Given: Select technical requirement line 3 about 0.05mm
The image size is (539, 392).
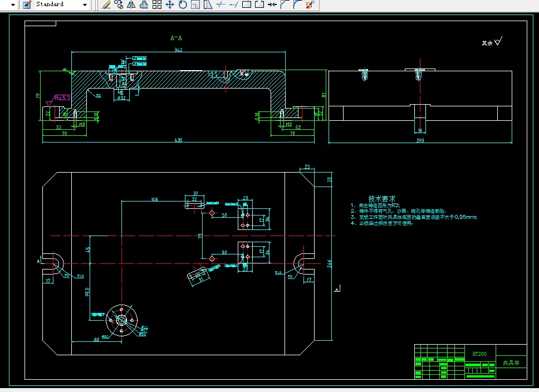Looking at the screenshot, I should point(414,217).
